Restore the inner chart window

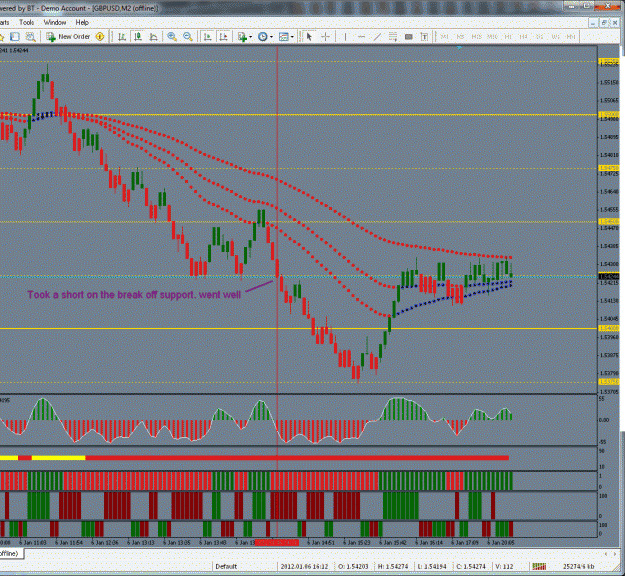[x=604, y=23]
